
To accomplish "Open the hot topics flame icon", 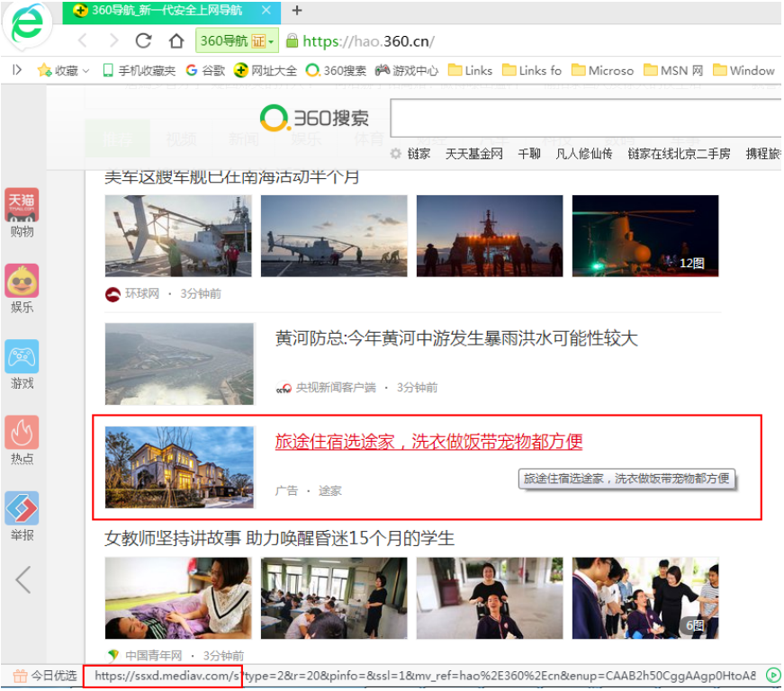I will pos(23,433).
